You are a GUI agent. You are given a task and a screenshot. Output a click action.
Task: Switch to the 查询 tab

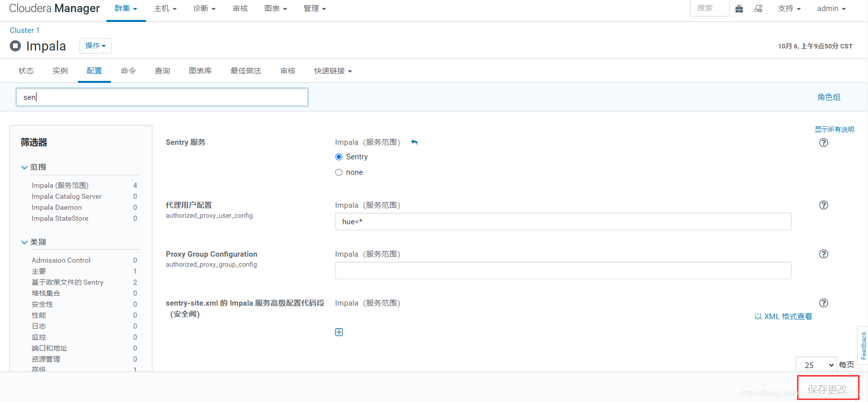tap(162, 71)
